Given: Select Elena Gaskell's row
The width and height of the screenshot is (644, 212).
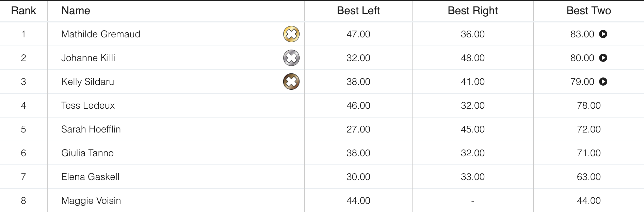Looking at the screenshot, I should click(90, 177).
